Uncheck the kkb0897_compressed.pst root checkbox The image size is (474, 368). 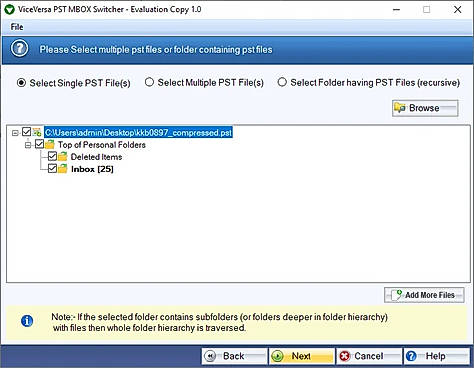tap(27, 132)
